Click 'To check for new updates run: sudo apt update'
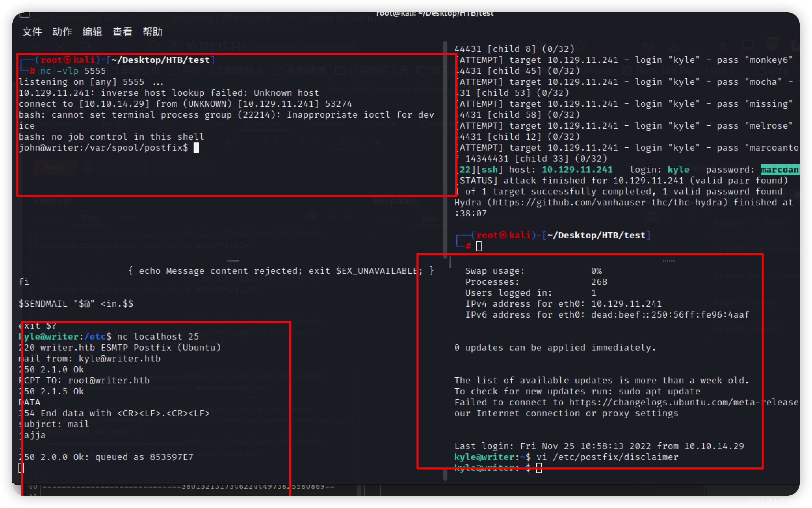812x508 pixels. click(577, 391)
